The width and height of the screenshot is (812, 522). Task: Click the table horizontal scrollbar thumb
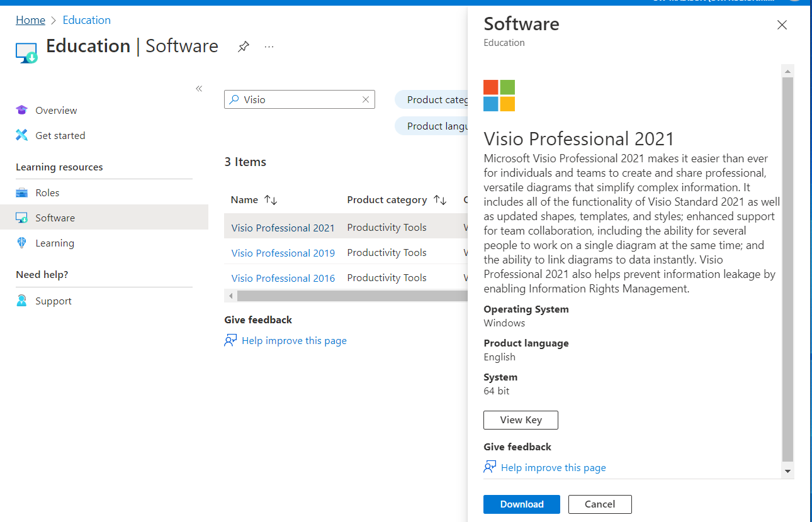point(352,296)
